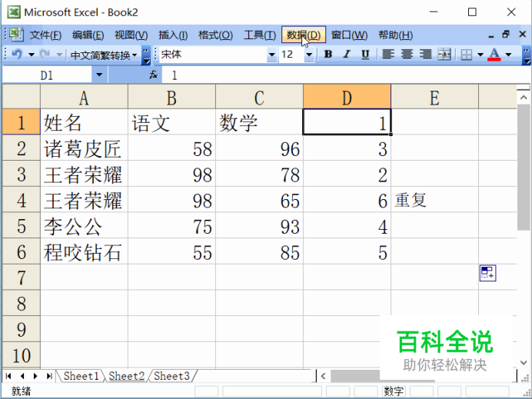The height and width of the screenshot is (399, 532).
Task: Open the font name dropdown
Action: coord(272,55)
